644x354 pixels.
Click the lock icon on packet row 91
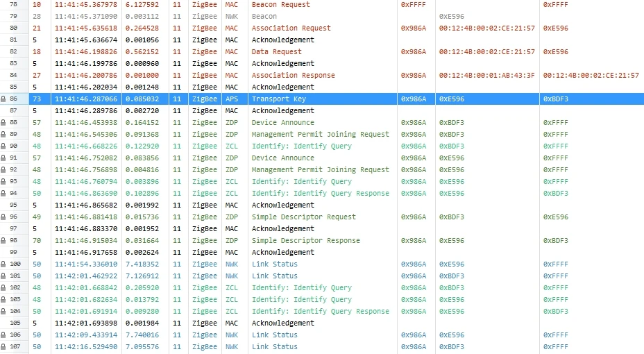click(3, 158)
